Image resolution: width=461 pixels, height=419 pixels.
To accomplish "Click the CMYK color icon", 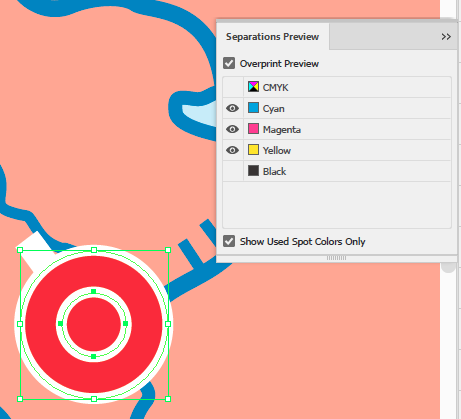I will point(253,87).
